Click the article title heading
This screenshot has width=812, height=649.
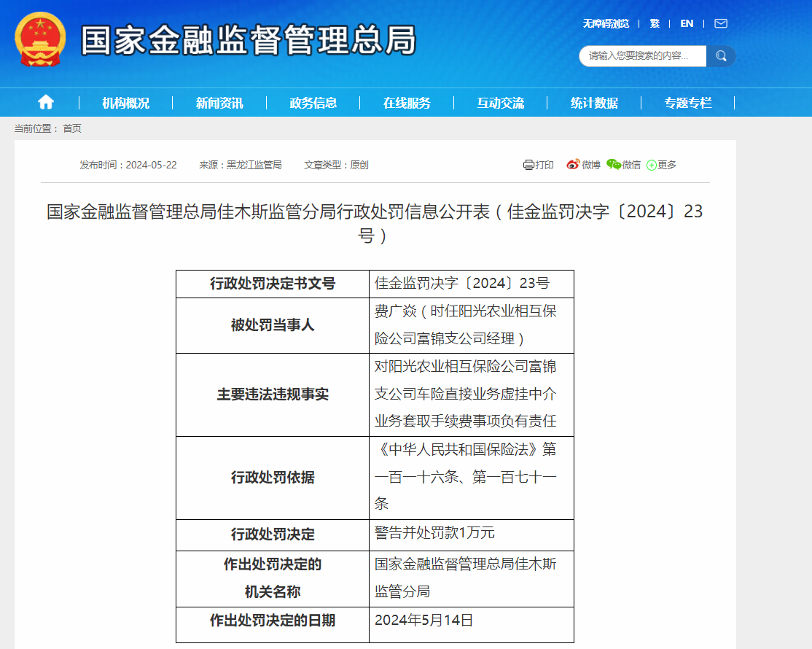tap(375, 223)
